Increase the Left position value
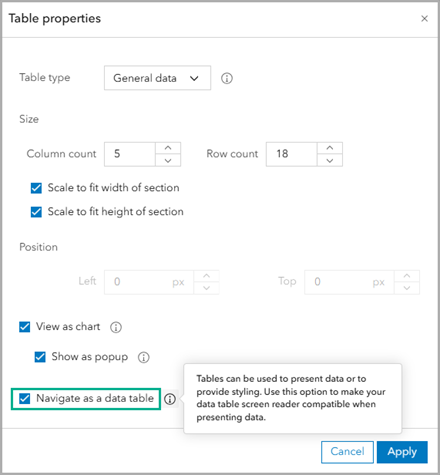The width and height of the screenshot is (440, 475). pyautogui.click(x=206, y=276)
